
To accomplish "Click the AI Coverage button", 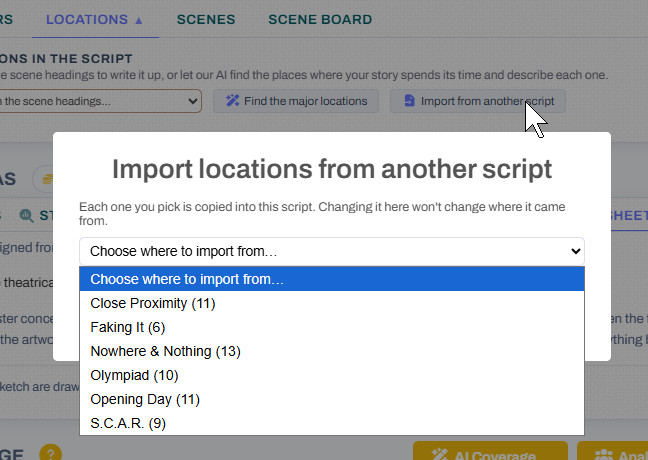I will click(490, 451).
